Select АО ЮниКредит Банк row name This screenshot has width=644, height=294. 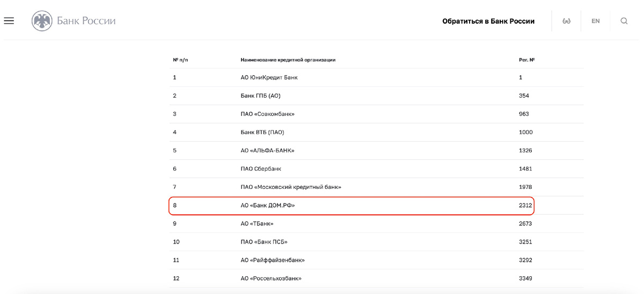click(269, 78)
